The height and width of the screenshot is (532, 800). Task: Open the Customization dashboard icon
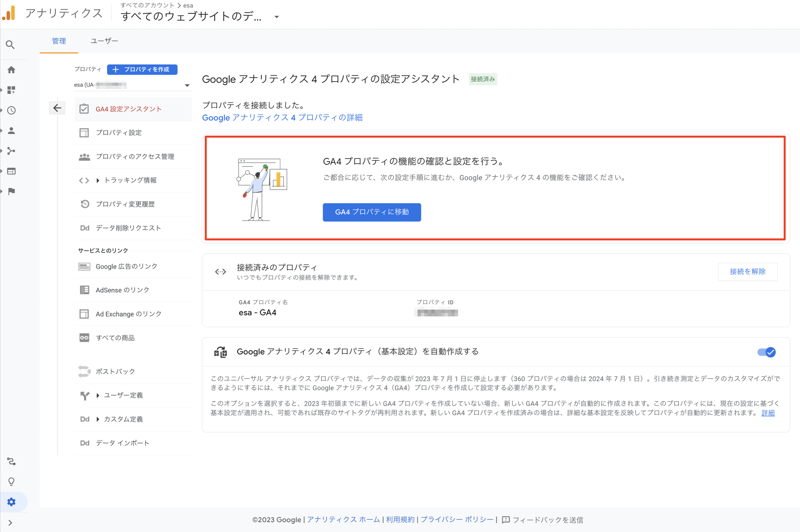[11, 90]
